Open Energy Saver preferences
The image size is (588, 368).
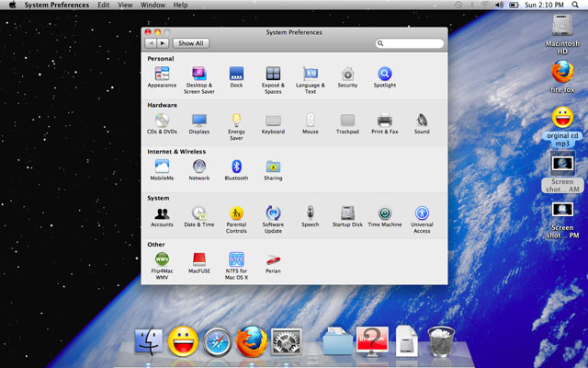pyautogui.click(x=236, y=127)
